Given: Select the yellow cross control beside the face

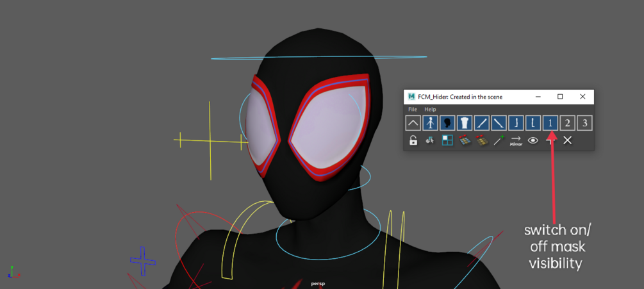Looking at the screenshot, I should coord(210,141).
